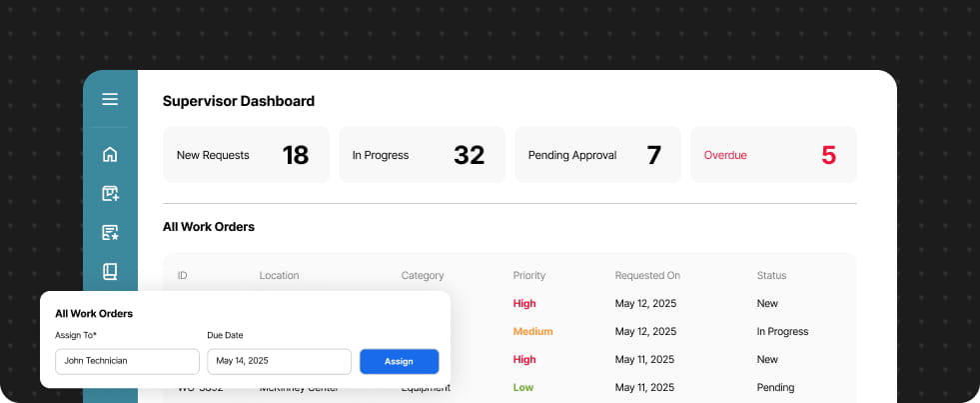
Task: Open the New Requests 18 card
Action: pyautogui.click(x=247, y=155)
